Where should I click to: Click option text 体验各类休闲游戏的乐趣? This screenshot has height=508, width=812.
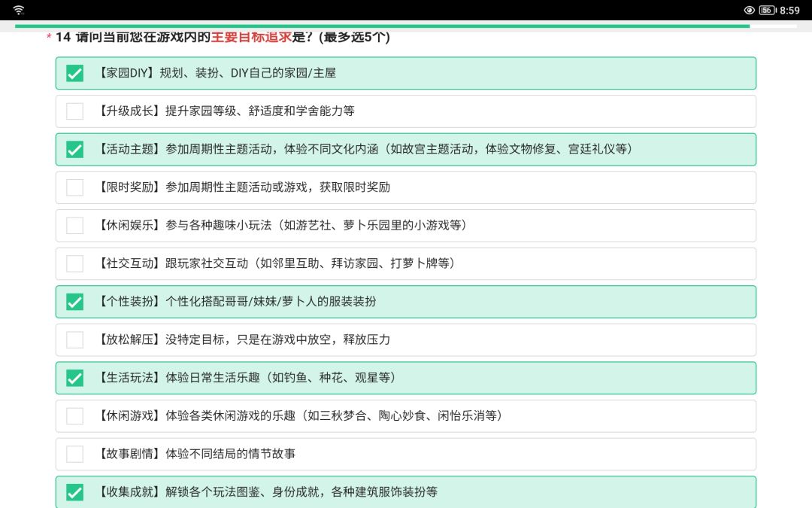231,415
